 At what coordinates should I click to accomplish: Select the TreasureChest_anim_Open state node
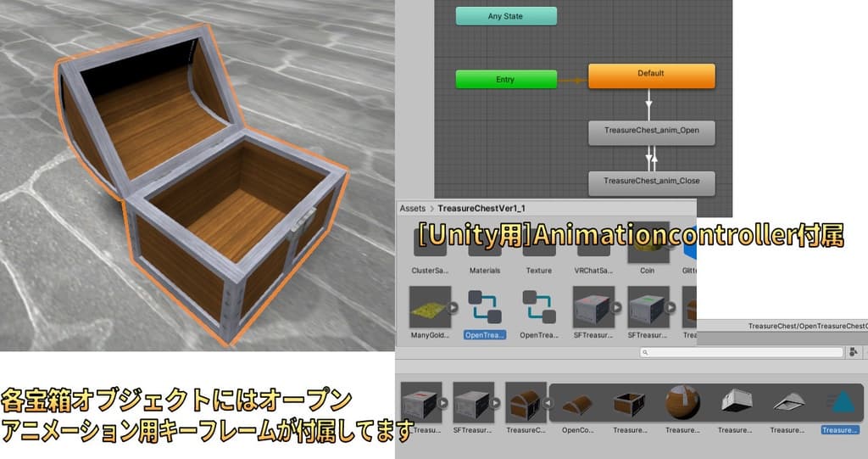[651, 133]
